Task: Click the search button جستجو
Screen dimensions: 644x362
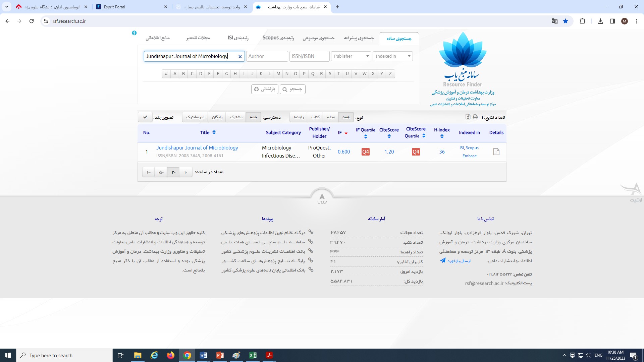Action: (x=292, y=89)
